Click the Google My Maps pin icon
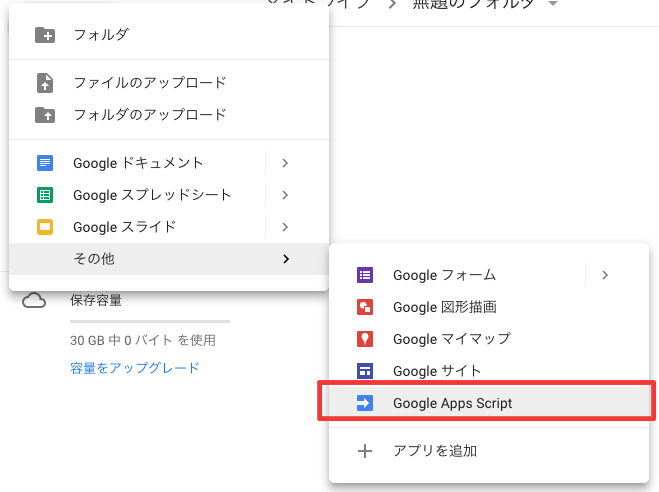Screen dimensions: 659x492 [x=365, y=339]
